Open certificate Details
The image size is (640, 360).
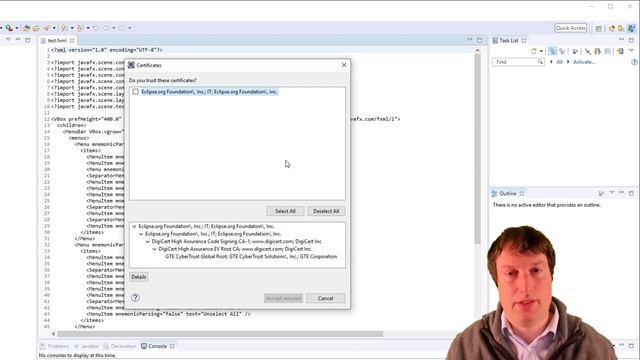pos(139,277)
